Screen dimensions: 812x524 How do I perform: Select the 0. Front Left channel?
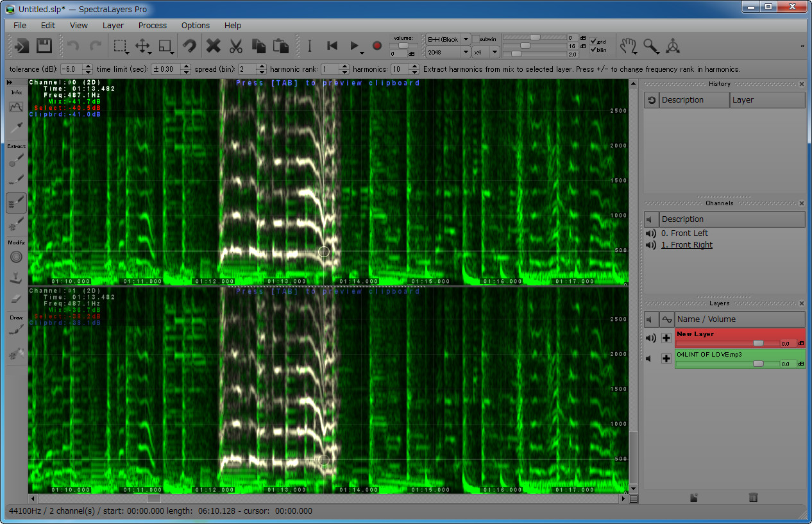point(684,233)
